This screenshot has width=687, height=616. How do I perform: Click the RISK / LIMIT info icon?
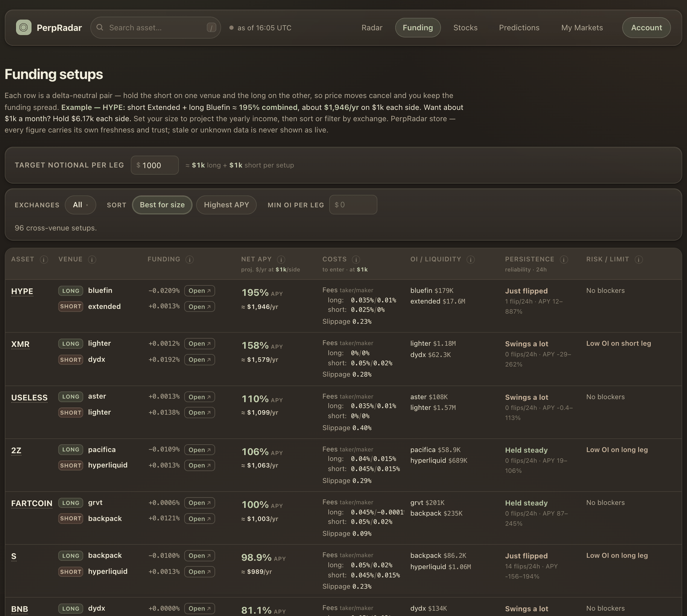tap(638, 260)
